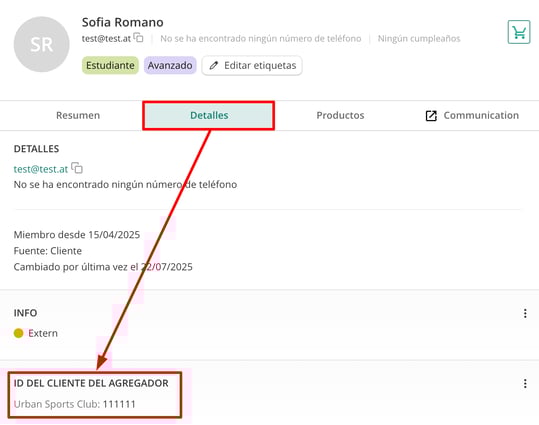Click Editar etiquetas button
The width and height of the screenshot is (539, 425).
click(252, 65)
